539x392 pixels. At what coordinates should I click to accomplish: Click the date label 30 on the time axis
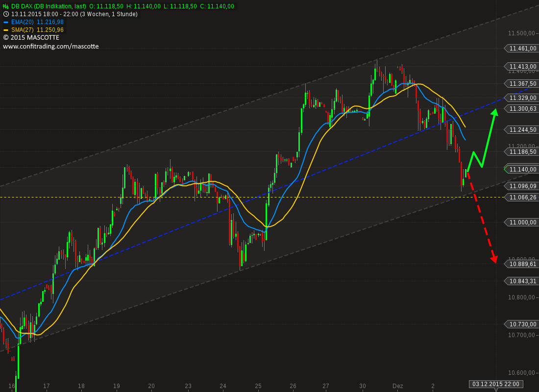[362, 386]
